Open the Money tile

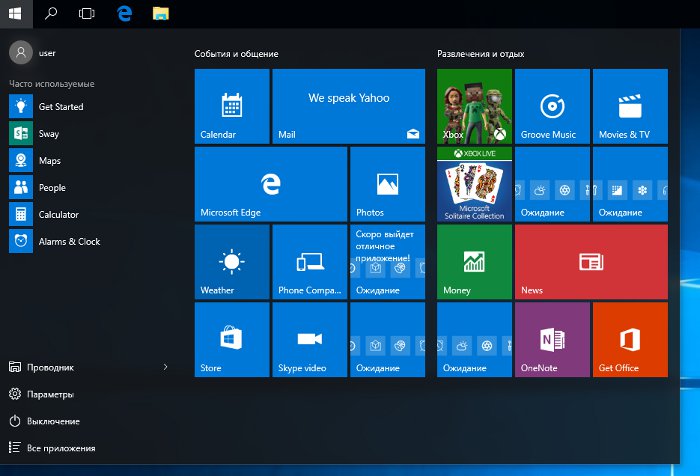click(x=475, y=262)
